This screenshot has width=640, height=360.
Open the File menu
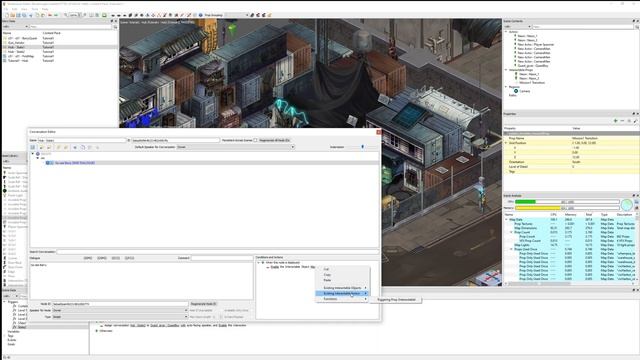tap(6, 9)
